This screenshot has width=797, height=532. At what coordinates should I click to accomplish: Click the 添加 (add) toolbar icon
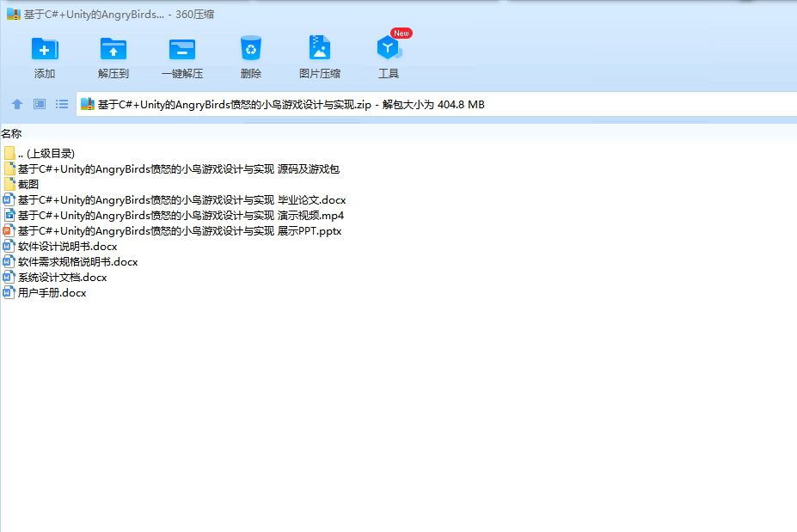point(45,49)
